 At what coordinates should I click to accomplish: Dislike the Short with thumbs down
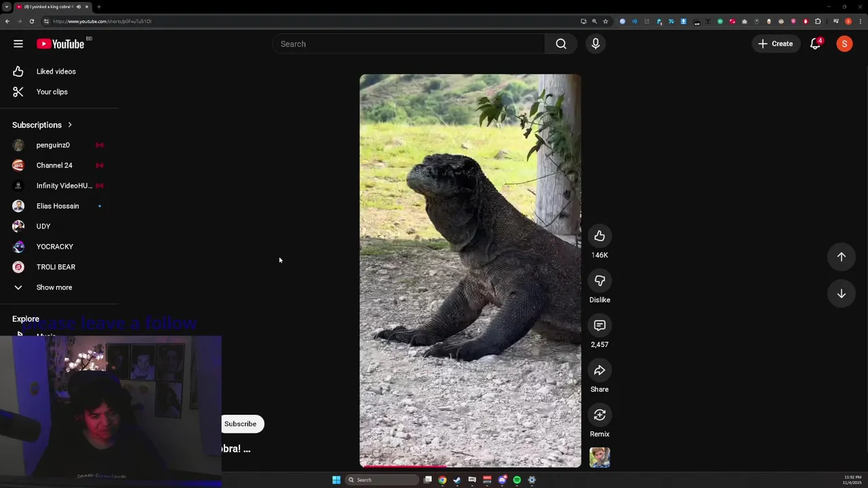coord(599,281)
